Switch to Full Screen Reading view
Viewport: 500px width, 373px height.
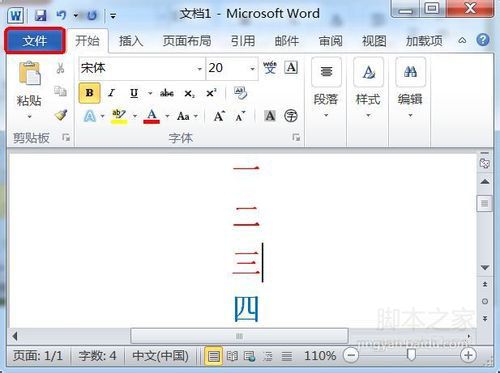(x=232, y=356)
